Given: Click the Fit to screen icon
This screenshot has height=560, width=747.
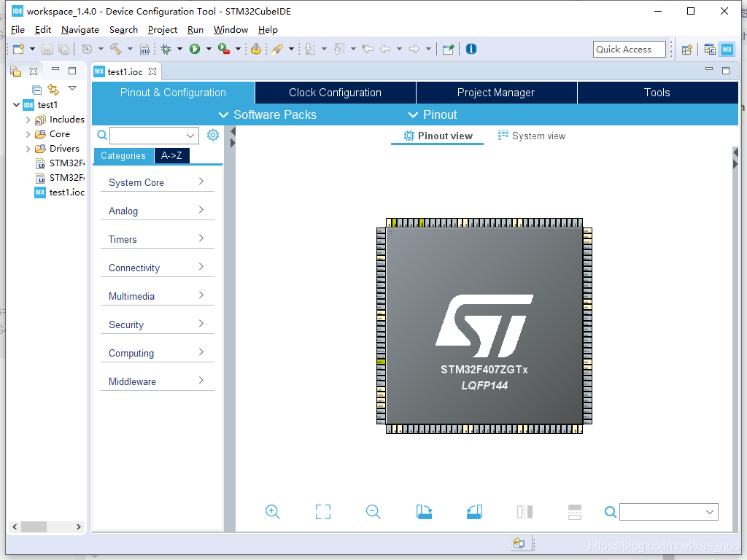Looking at the screenshot, I should pos(323,512).
